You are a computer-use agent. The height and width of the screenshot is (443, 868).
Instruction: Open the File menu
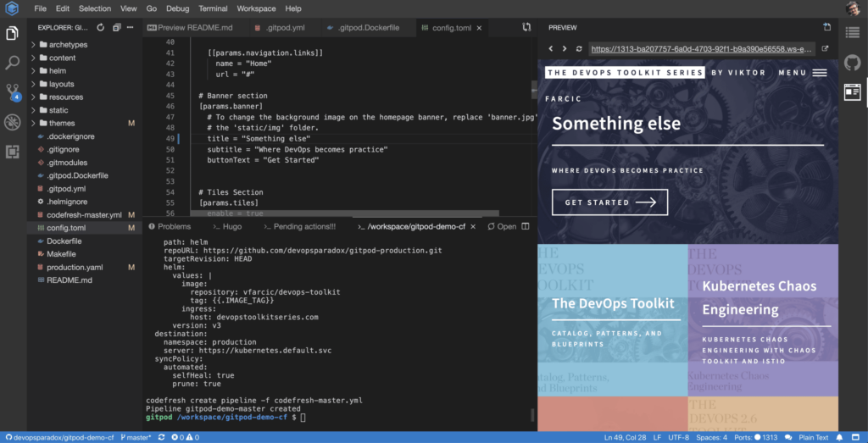coord(41,8)
